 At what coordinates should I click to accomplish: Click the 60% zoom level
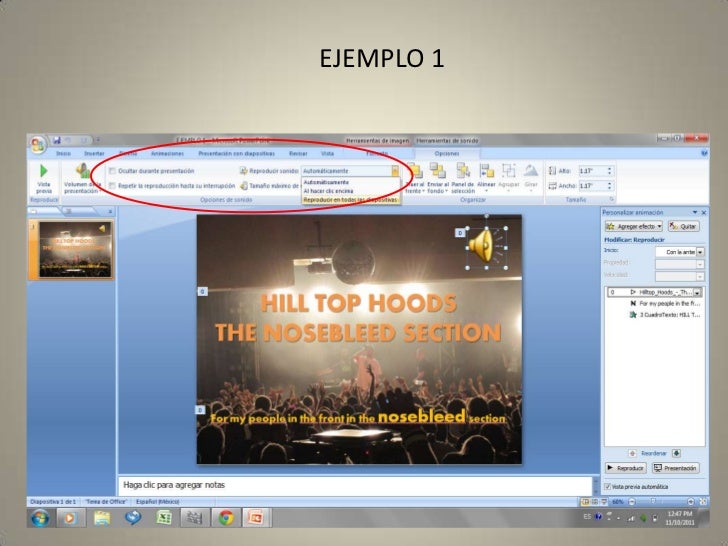click(618, 502)
